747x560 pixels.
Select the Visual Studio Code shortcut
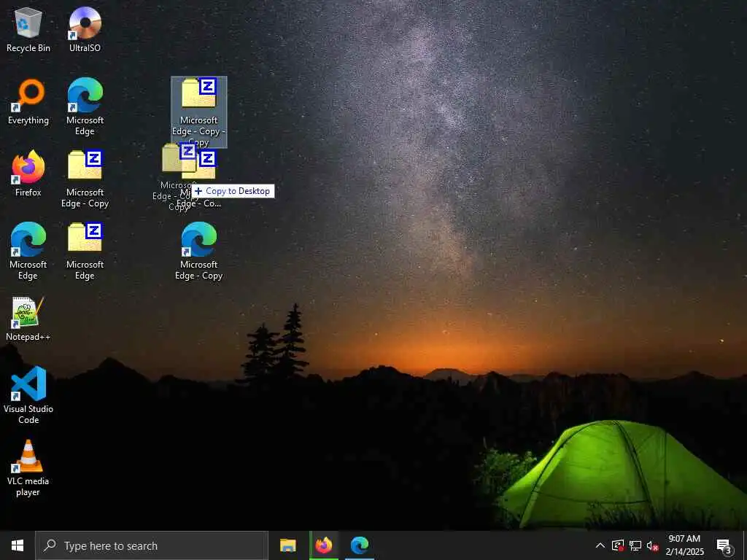[x=28, y=395]
